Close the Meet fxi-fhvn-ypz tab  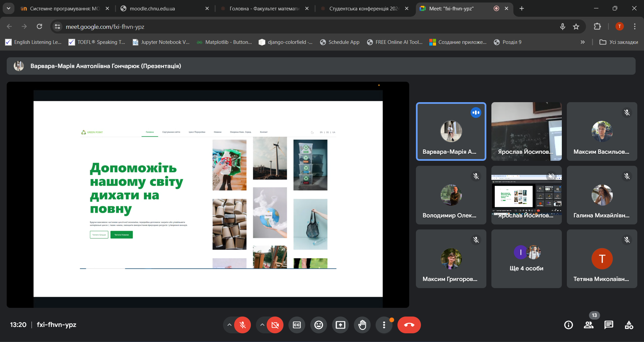[506, 9]
